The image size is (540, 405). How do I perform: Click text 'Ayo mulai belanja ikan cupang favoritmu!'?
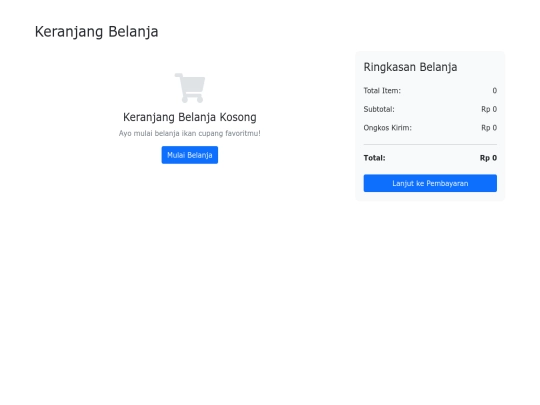click(x=190, y=133)
